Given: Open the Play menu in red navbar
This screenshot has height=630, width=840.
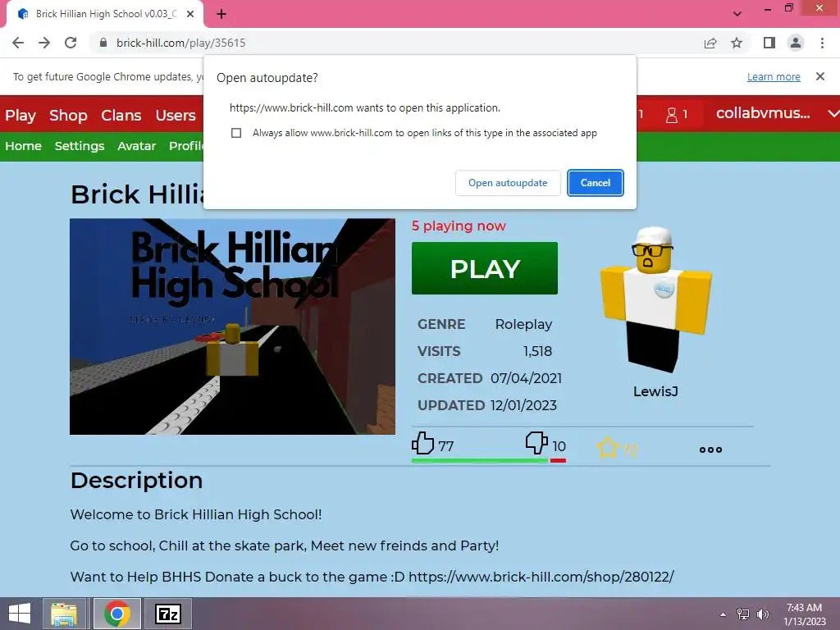Looking at the screenshot, I should pos(21,115).
